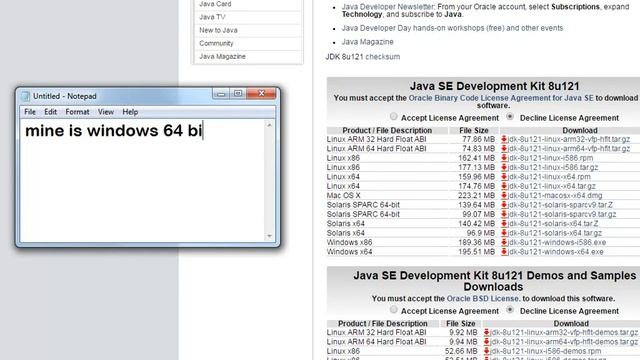Screen dimensions: 640x360
Task: Open the Notepad Help menu
Action: pos(130,112)
